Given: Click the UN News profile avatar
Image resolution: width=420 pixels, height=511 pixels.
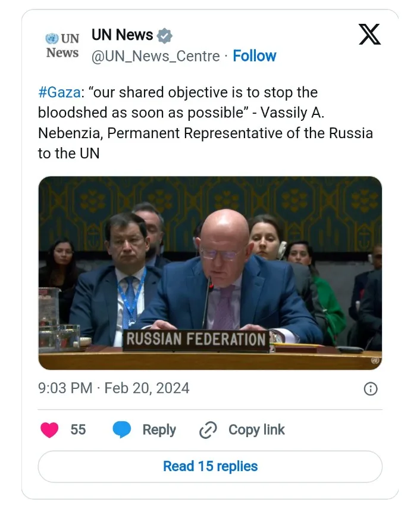Looking at the screenshot, I should (x=62, y=46).
